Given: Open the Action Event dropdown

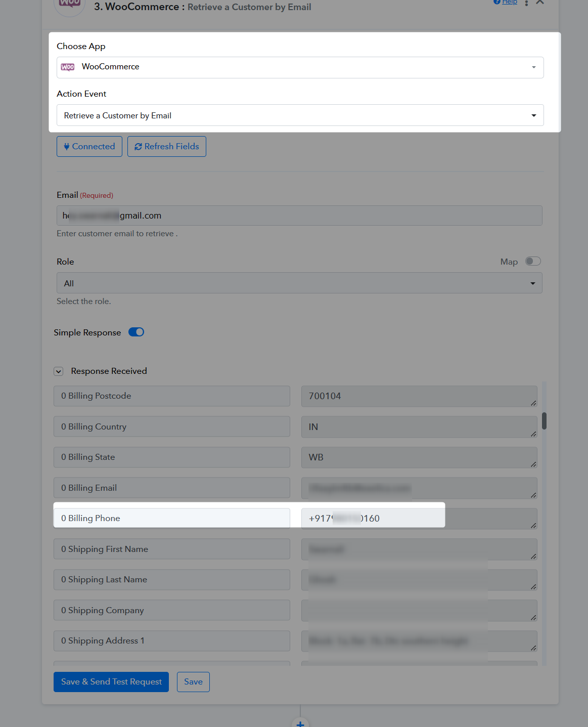Looking at the screenshot, I should tap(300, 115).
